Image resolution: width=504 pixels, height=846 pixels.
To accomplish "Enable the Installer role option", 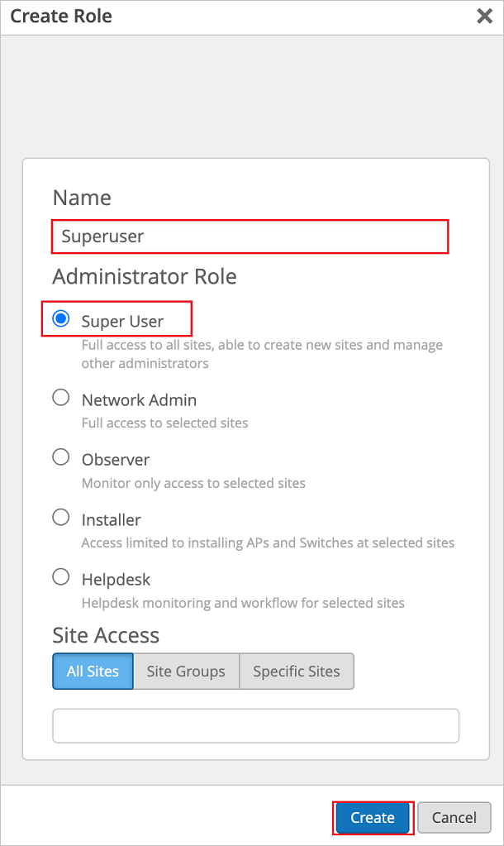I will tap(60, 517).
